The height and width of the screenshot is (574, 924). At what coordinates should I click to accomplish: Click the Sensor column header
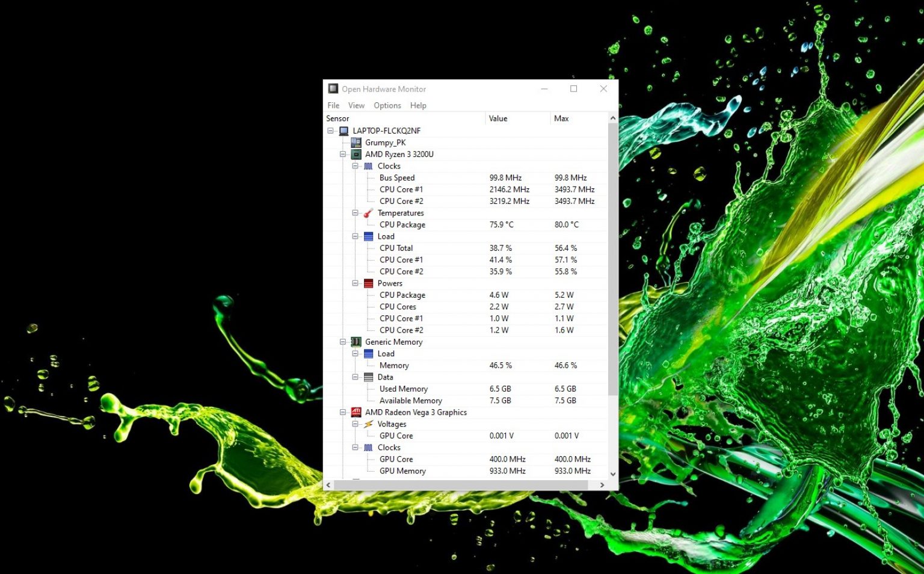(x=337, y=119)
